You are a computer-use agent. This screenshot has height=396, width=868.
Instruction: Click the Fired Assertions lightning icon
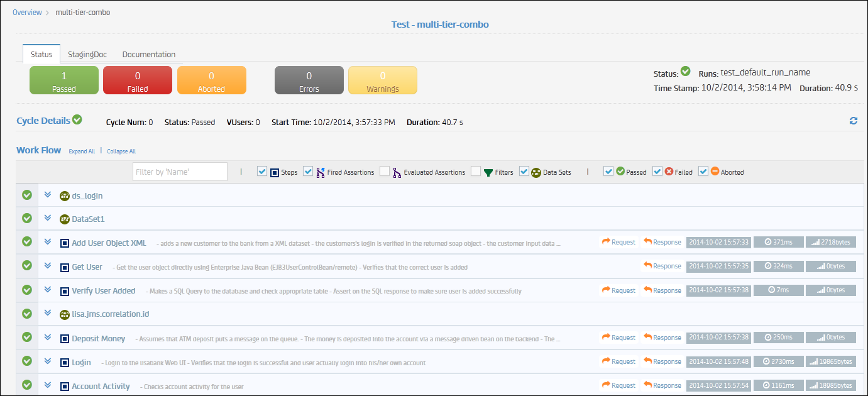[x=321, y=172]
